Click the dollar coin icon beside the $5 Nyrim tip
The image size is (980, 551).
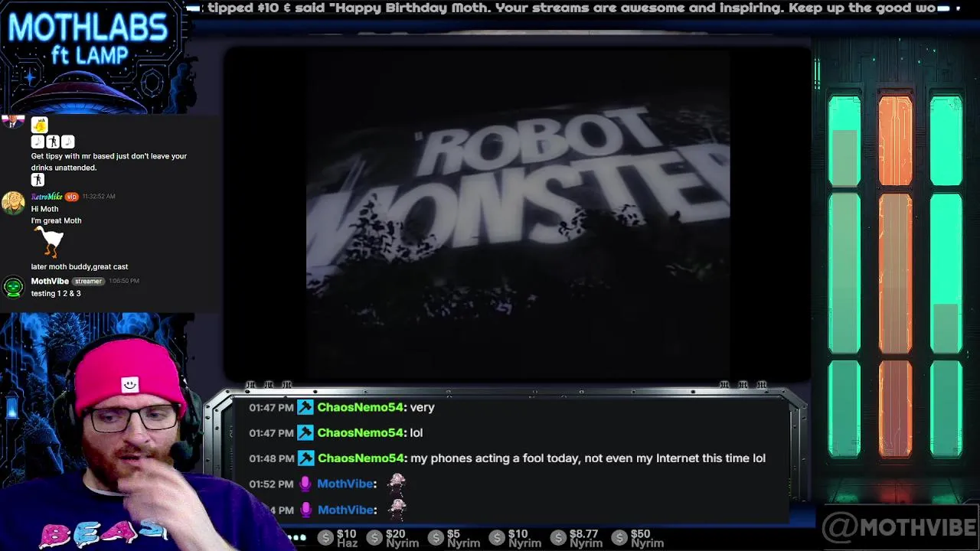pyautogui.click(x=436, y=539)
